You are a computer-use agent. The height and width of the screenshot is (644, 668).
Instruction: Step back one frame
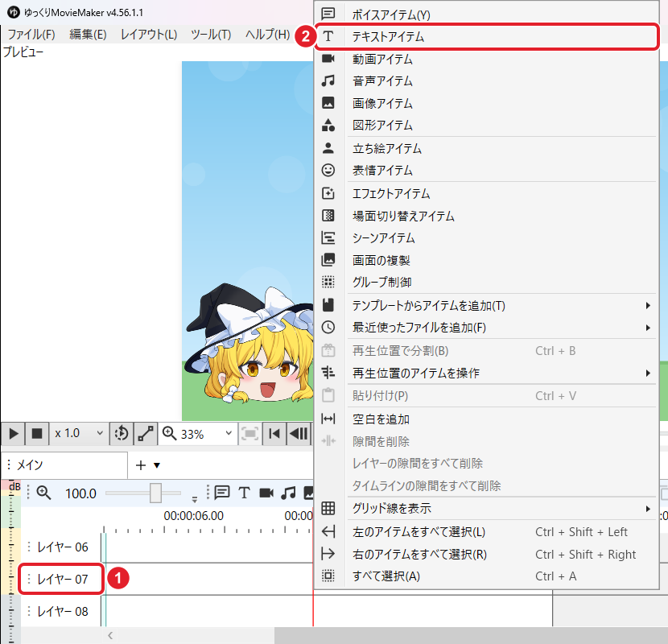[x=299, y=434]
